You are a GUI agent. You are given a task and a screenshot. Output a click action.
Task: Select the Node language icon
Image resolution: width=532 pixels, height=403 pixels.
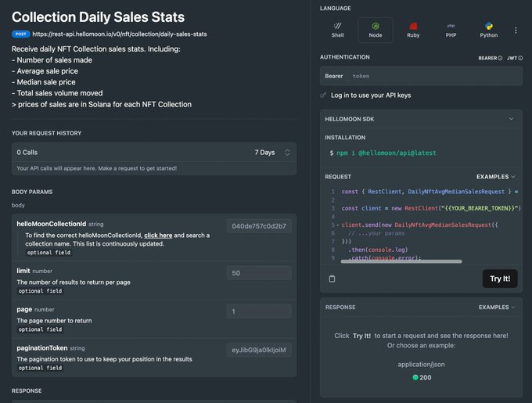[x=376, y=31]
